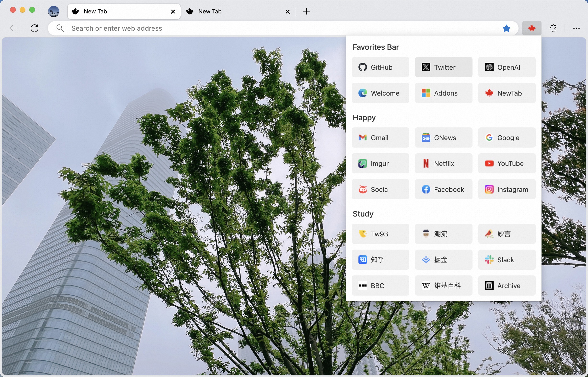Open the Twitter bookmark tile
Screen dimensions: 588x377
[443, 67]
